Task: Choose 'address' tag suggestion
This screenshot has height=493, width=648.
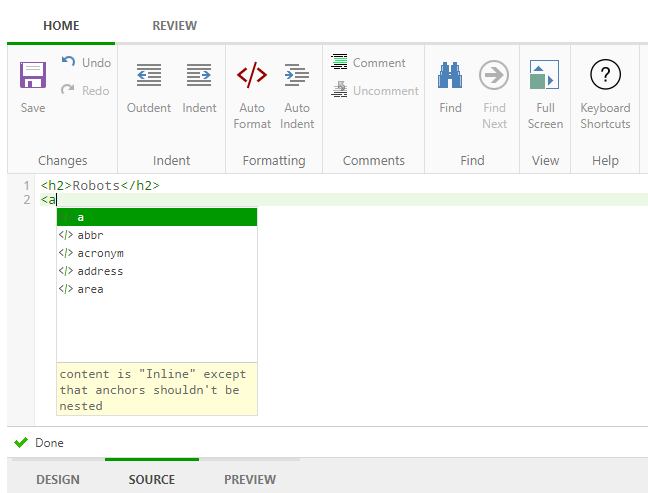Action: click(x=157, y=271)
